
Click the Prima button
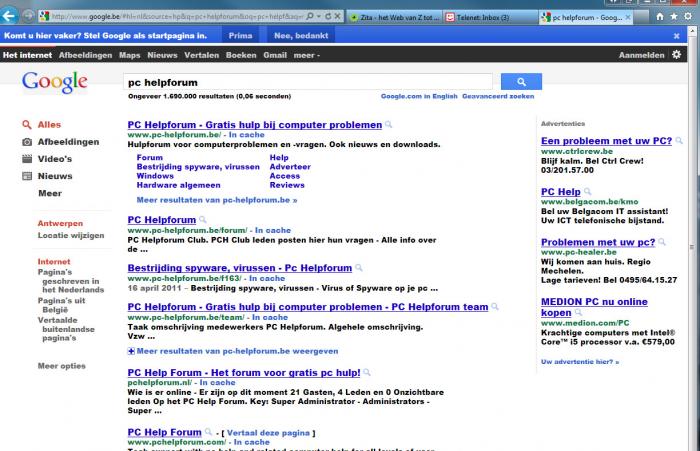tap(240, 36)
